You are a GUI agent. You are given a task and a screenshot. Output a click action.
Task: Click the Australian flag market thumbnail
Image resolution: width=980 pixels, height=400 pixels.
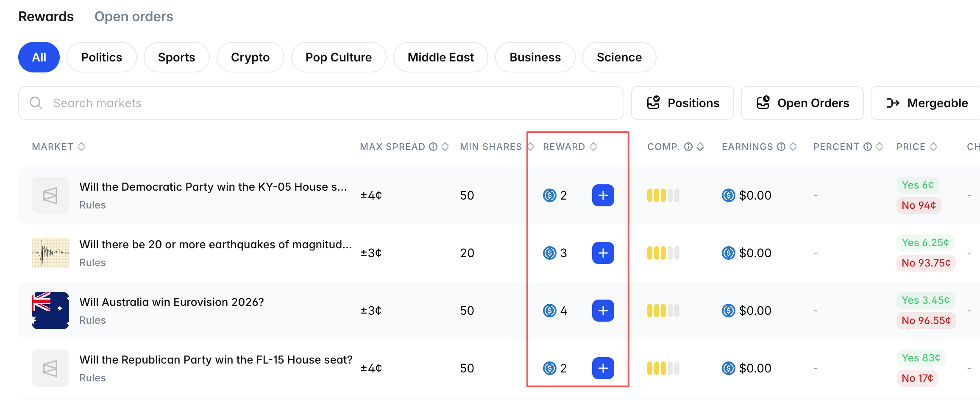coord(50,311)
